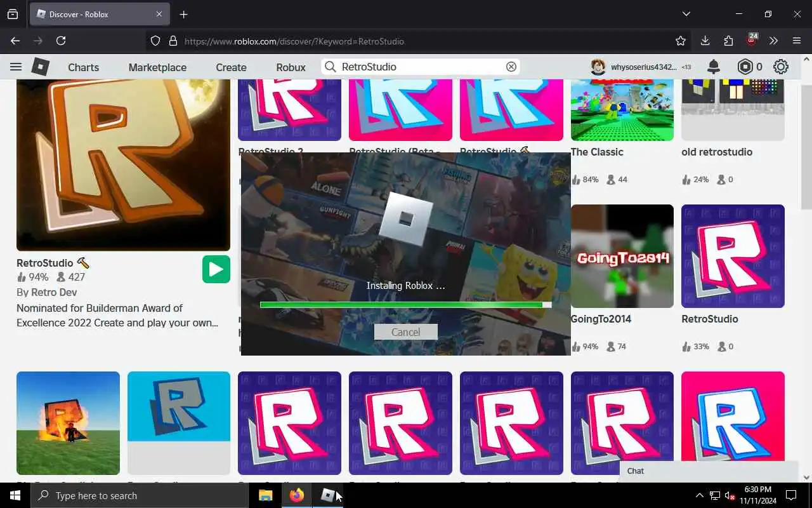Click the muted volume tray icon
Viewport: 812px width, 508px height.
click(x=730, y=495)
